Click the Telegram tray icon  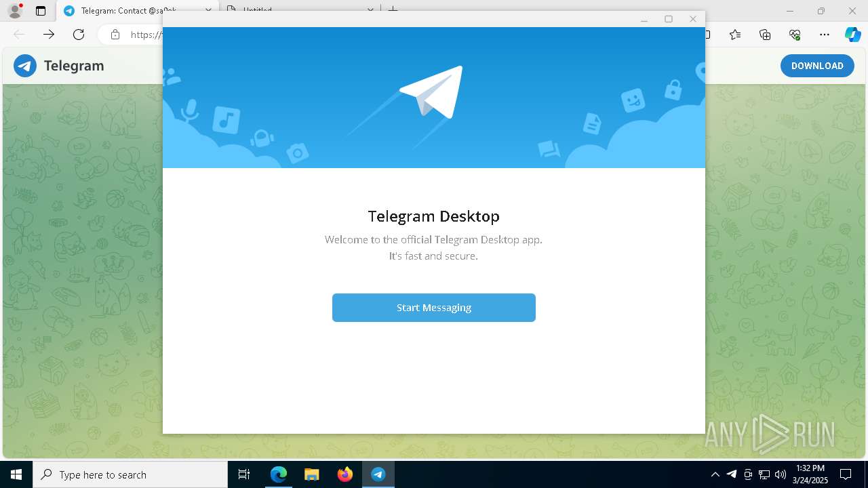coord(732,474)
